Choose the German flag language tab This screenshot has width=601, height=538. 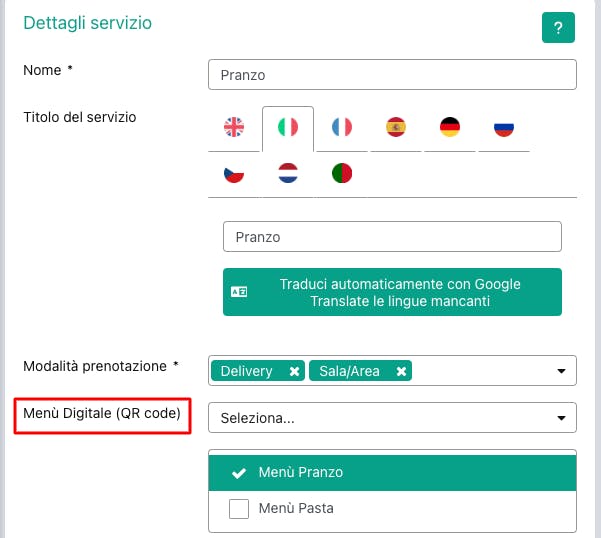click(x=450, y=127)
